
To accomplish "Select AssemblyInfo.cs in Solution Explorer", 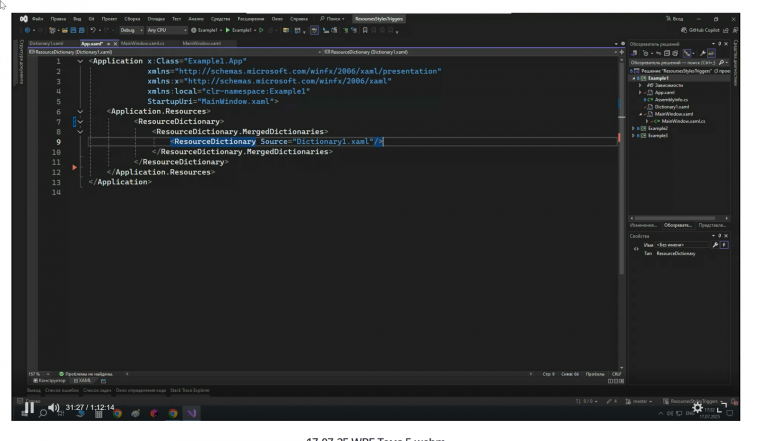I will click(x=671, y=99).
